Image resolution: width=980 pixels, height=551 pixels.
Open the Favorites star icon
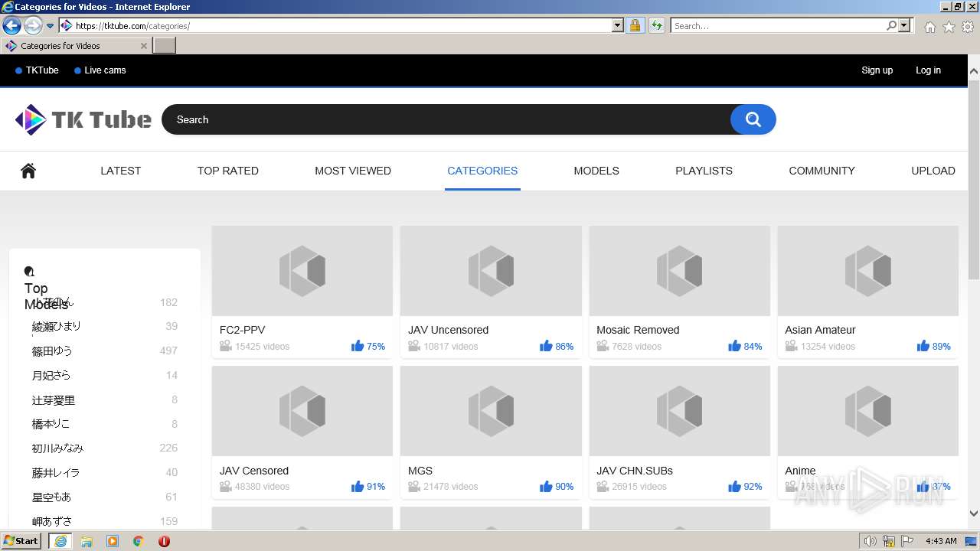949,27
